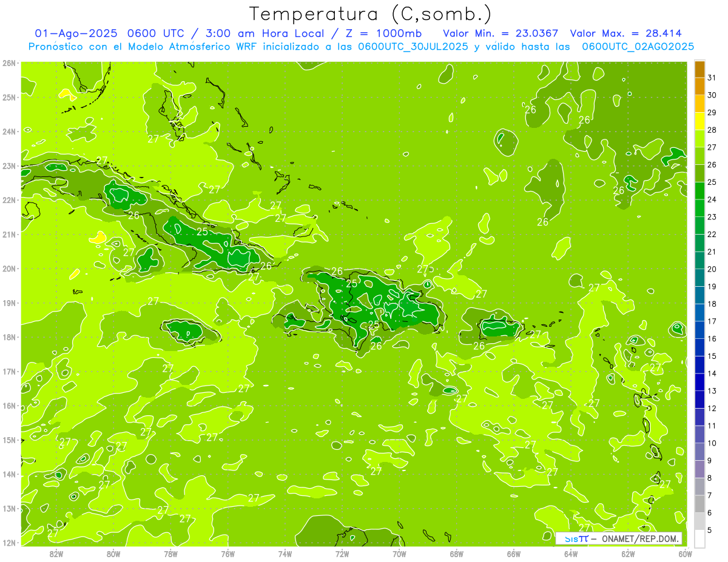This screenshot has height=562, width=728.
Task: Click the '68W' longitude axis label
Action: (x=457, y=554)
